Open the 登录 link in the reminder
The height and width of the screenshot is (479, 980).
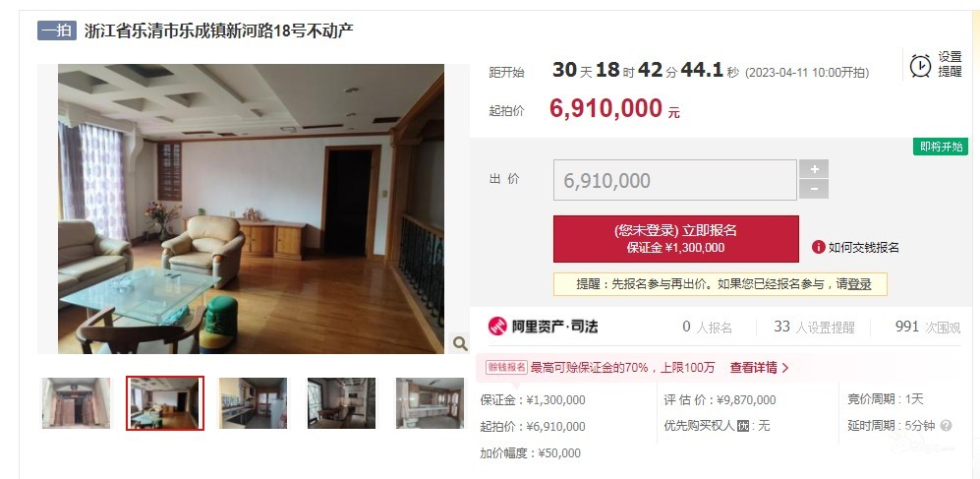click(859, 284)
